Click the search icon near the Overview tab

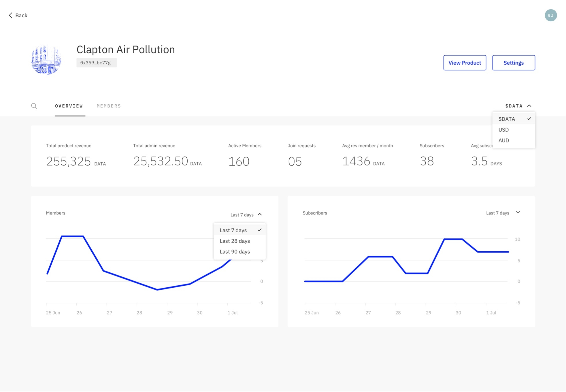click(x=34, y=106)
